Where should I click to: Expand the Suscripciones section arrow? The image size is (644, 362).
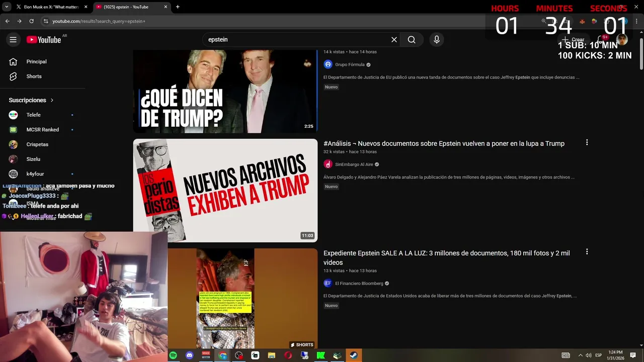[52, 100]
